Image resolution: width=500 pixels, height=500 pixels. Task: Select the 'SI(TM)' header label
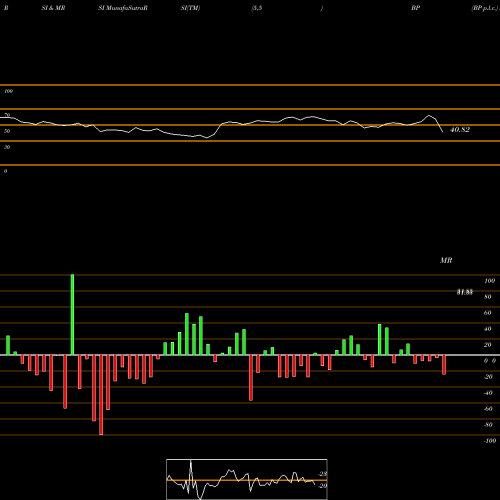pos(190,8)
